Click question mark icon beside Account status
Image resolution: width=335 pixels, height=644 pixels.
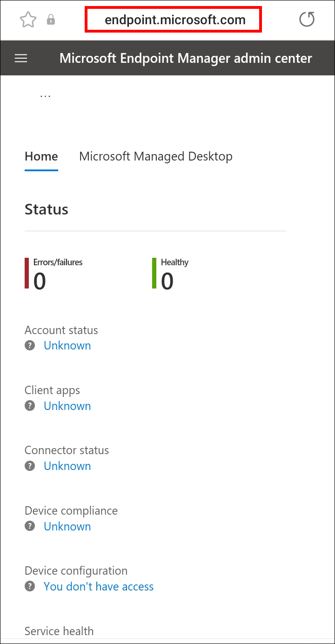[30, 345]
